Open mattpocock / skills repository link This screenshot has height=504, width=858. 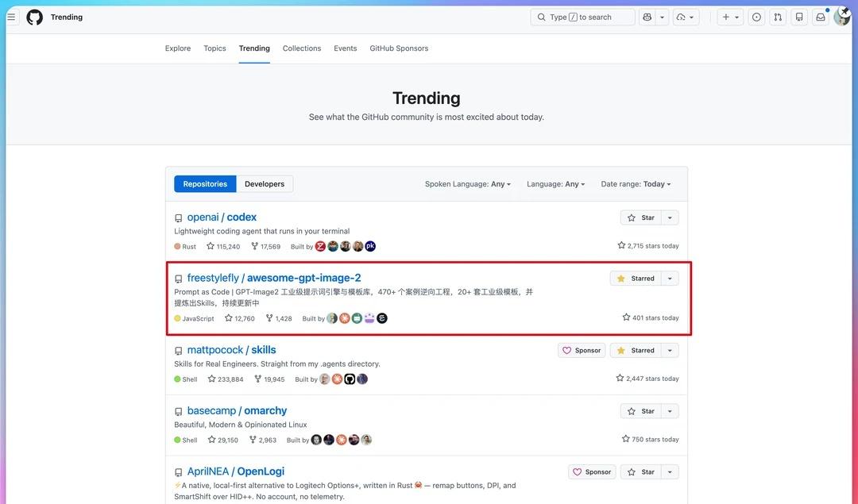pyautogui.click(x=231, y=350)
